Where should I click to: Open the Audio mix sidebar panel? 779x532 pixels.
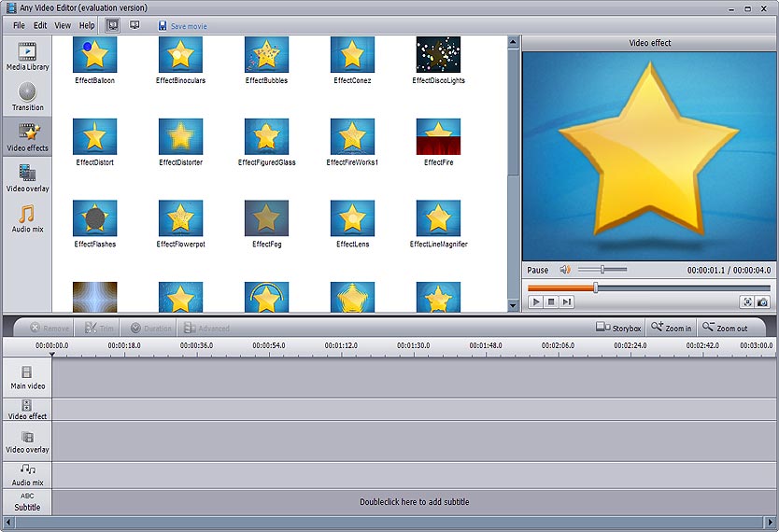[x=27, y=218]
